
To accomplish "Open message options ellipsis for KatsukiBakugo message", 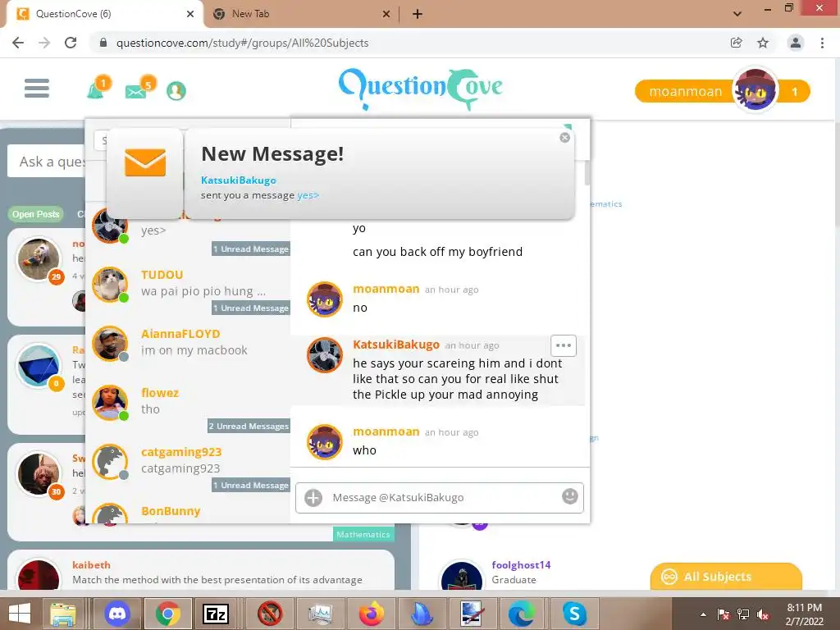I will pos(564,345).
